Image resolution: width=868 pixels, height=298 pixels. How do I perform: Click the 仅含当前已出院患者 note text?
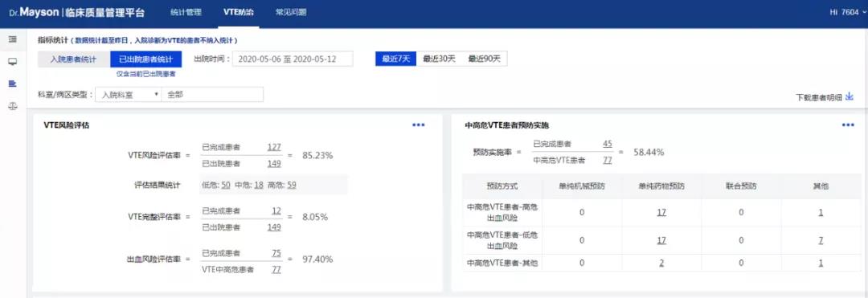tap(146, 74)
